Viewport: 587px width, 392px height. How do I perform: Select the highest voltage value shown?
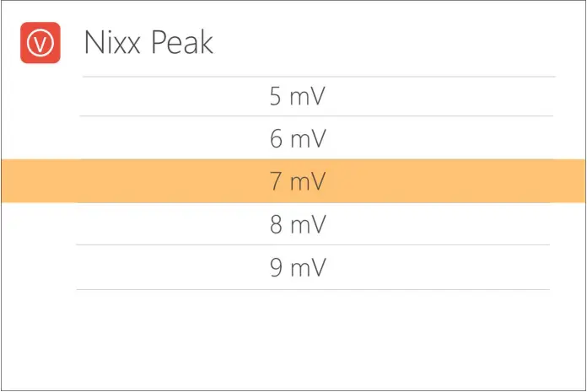click(297, 268)
